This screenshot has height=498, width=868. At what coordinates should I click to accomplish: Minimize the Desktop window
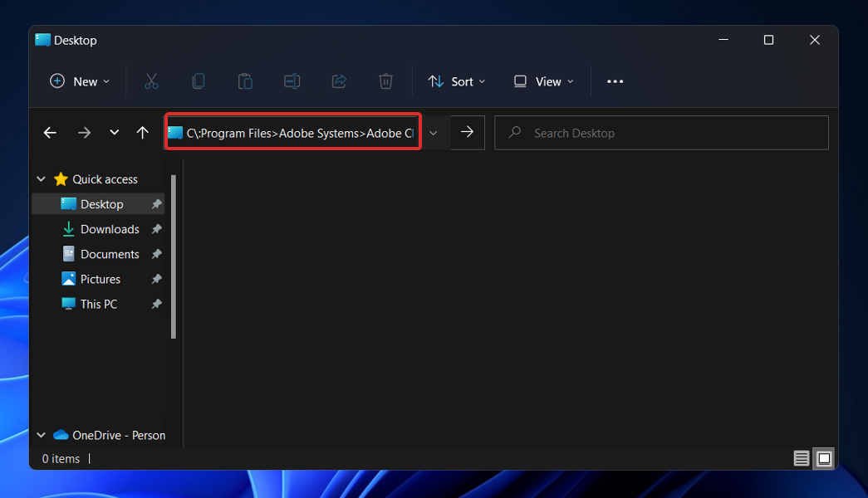coord(723,40)
